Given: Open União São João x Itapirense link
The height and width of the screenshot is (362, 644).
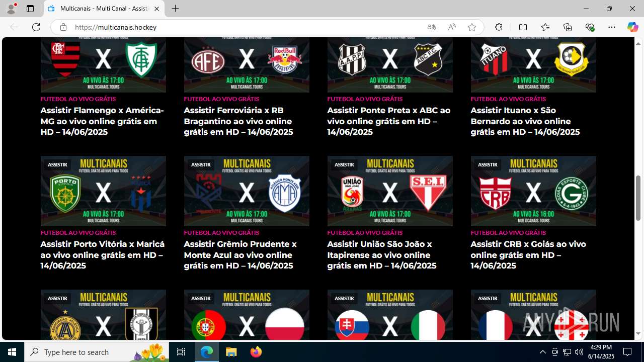Looking at the screenshot, I should (x=382, y=255).
